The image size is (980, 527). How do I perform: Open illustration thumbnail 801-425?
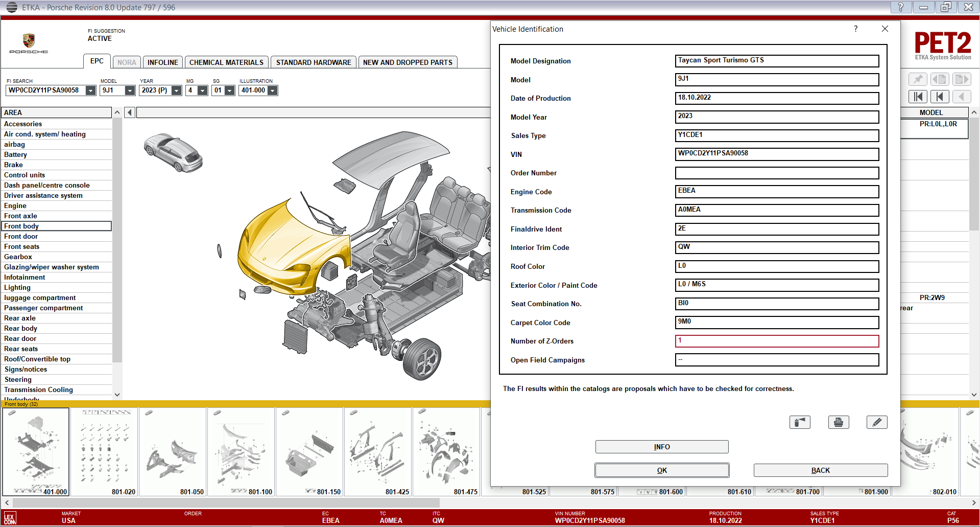click(378, 452)
